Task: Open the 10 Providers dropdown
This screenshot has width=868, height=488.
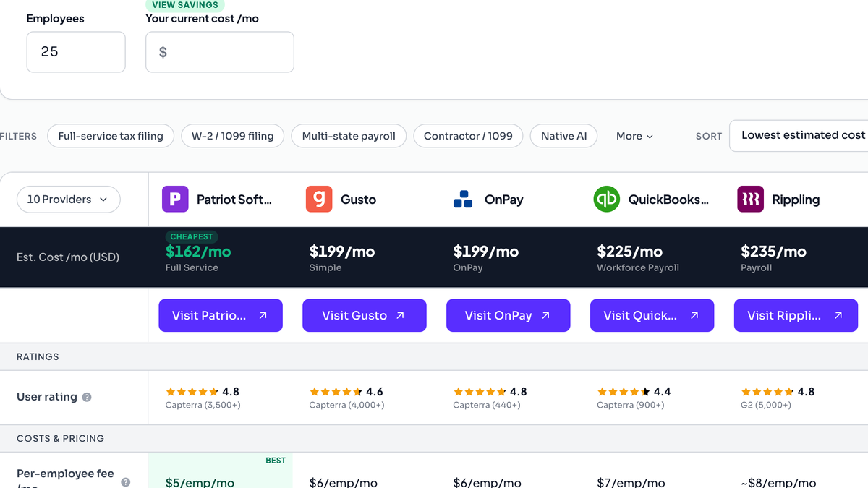Action: (x=69, y=200)
